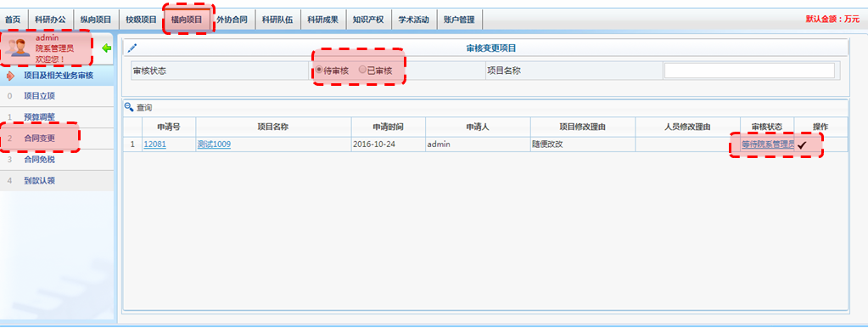Click the 申请人 column header
This screenshot has height=328, width=868.
click(x=478, y=127)
